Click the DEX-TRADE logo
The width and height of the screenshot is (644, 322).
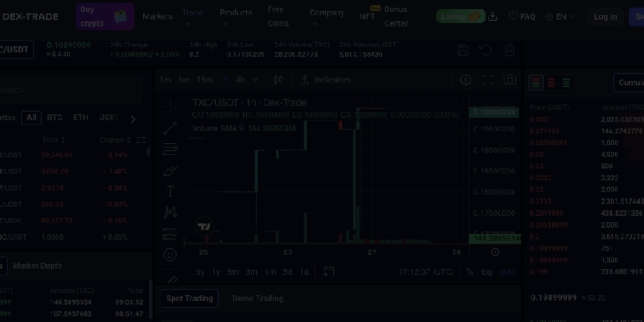point(29,16)
